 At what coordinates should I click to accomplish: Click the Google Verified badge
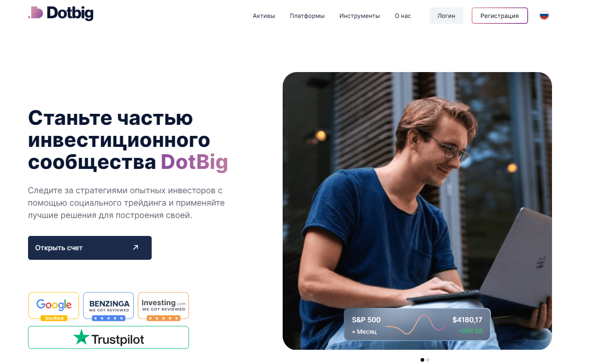pyautogui.click(x=54, y=306)
